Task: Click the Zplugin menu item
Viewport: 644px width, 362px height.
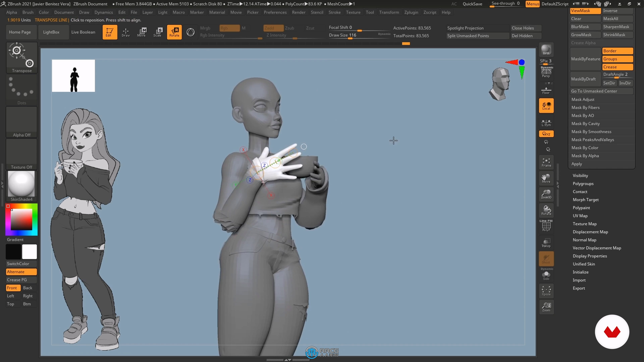Action: [410, 12]
